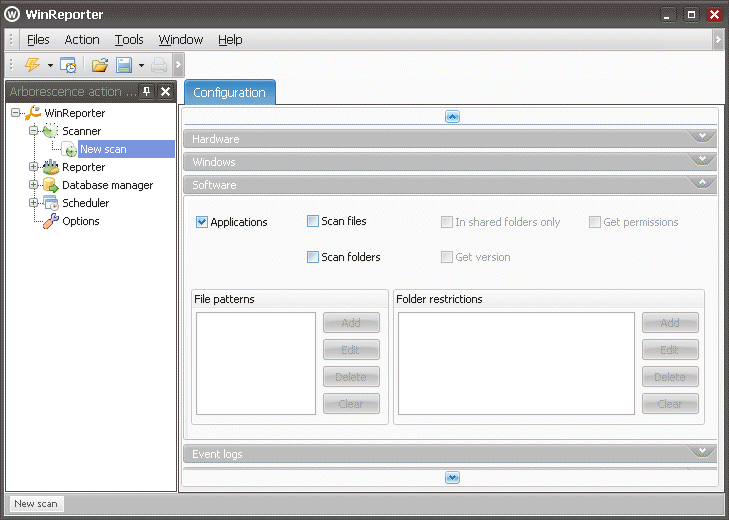Click the save floppy disk icon
Image resolution: width=729 pixels, height=520 pixels.
coord(124,65)
